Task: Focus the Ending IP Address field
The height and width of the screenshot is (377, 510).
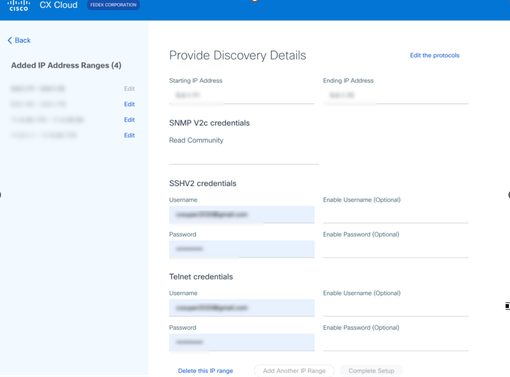Action: pos(396,96)
